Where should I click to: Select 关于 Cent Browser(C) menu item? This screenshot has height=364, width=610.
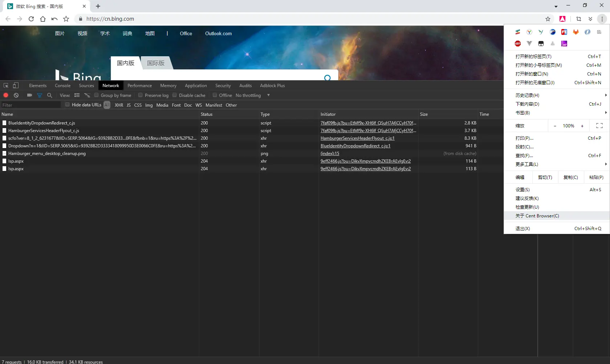[x=557, y=216]
